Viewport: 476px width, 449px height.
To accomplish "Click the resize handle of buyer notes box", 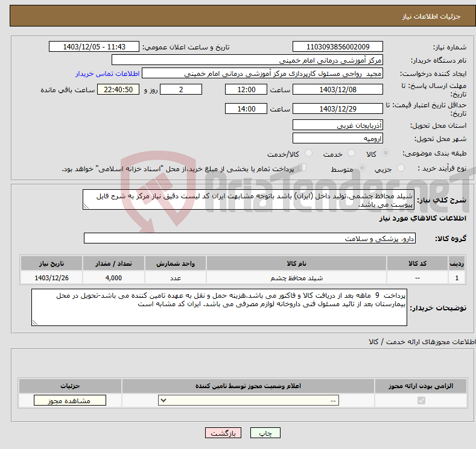I will [35, 322].
